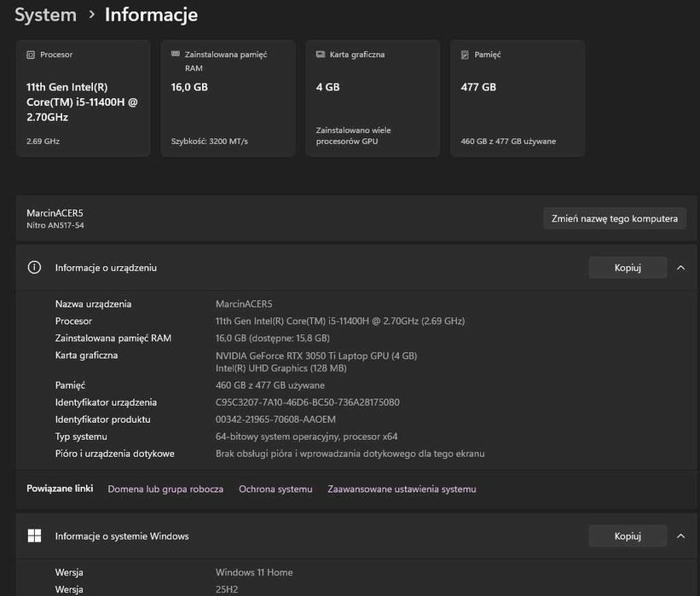Click the processor chip icon
The image size is (700, 596).
(31, 55)
